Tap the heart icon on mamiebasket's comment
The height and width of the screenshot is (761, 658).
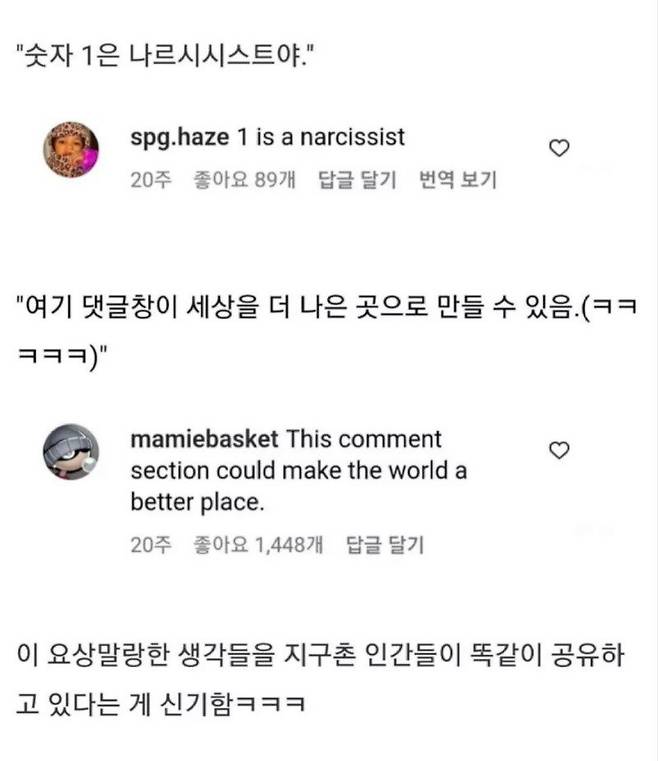559,450
